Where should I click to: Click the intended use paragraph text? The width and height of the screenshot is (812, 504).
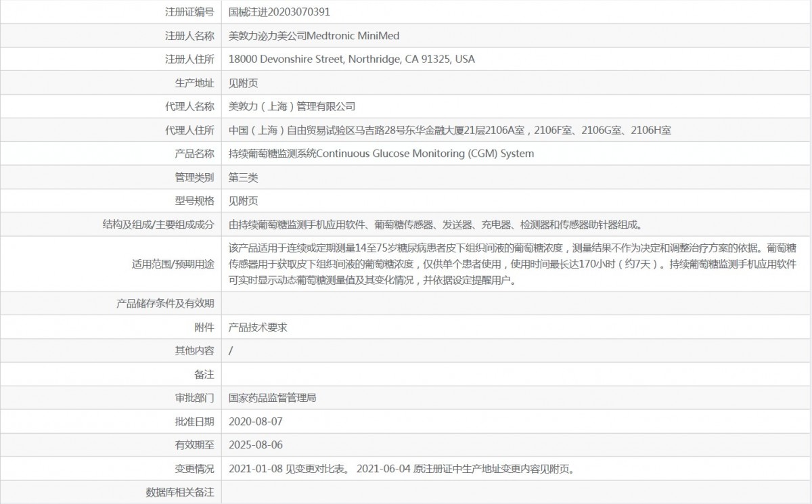(512, 264)
